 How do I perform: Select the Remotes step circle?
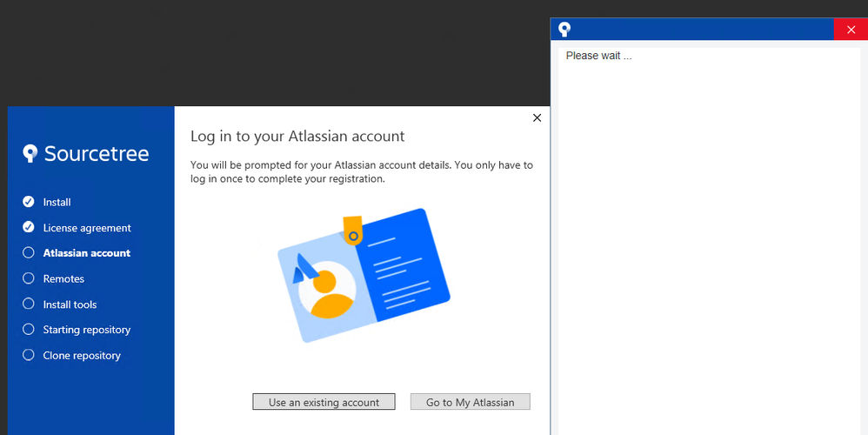tap(28, 278)
